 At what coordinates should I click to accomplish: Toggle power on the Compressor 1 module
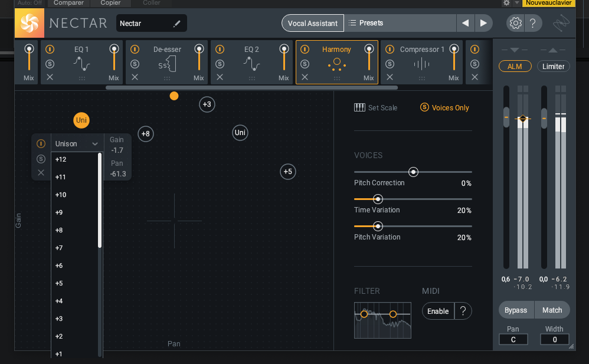[389, 49]
